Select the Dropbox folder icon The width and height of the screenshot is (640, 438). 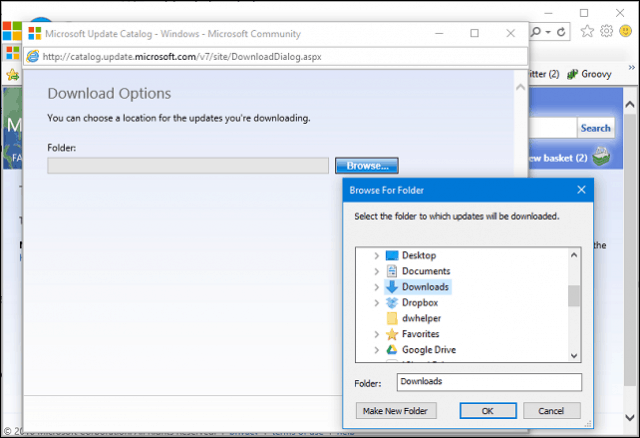point(392,302)
